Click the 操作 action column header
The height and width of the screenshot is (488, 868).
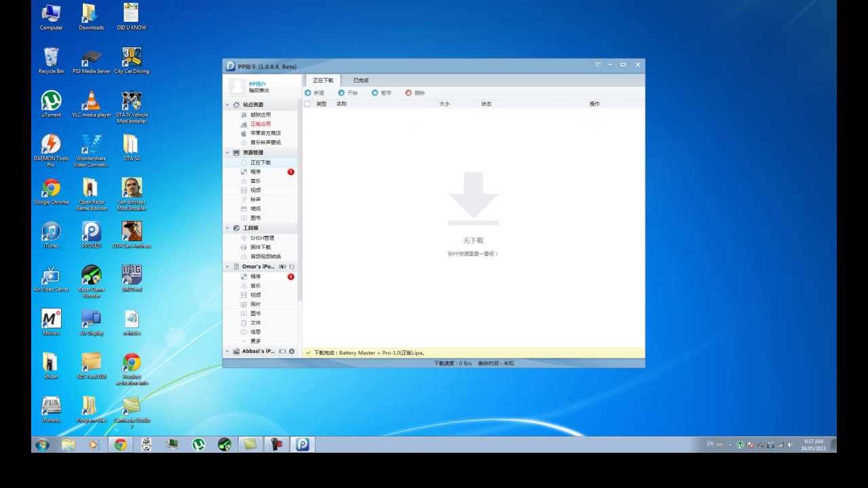[595, 104]
